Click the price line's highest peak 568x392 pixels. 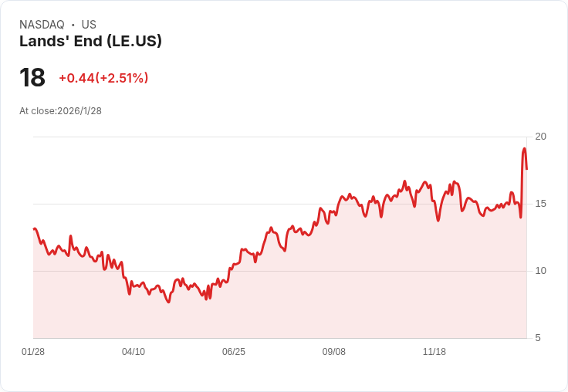coord(524,149)
